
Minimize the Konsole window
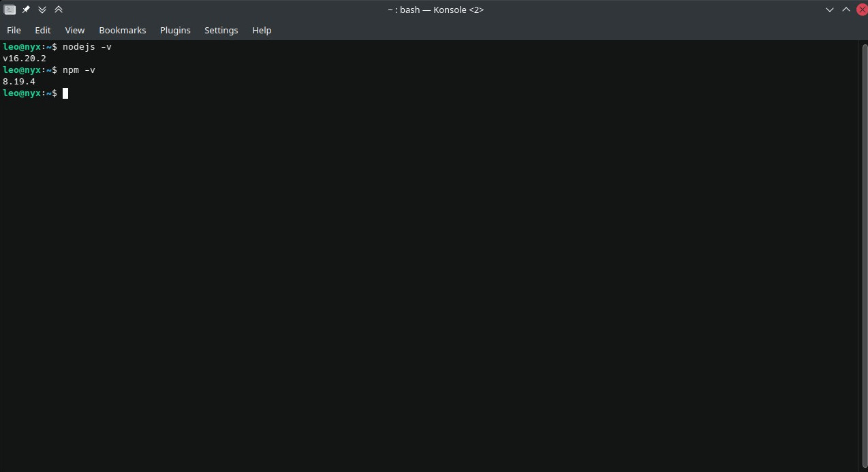point(830,10)
